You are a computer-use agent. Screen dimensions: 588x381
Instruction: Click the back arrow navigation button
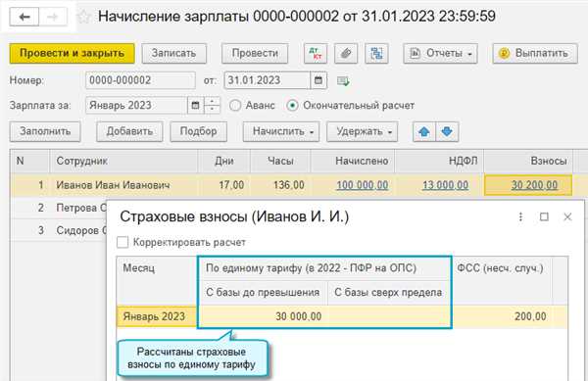[24, 17]
